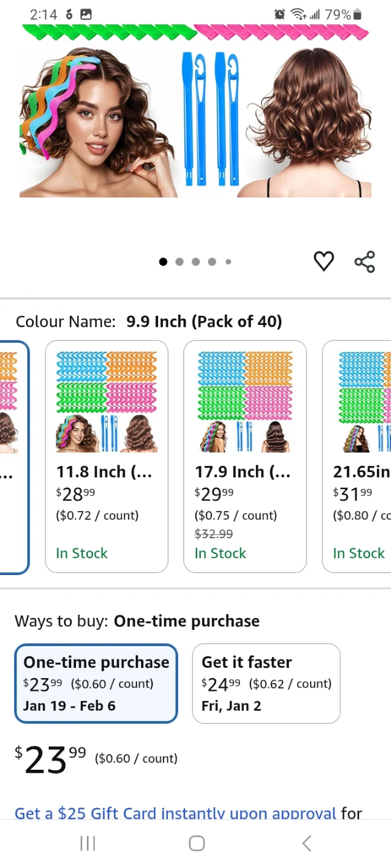Go to second image carousel dot
Screen dimensions: 391x868
pos(179,262)
